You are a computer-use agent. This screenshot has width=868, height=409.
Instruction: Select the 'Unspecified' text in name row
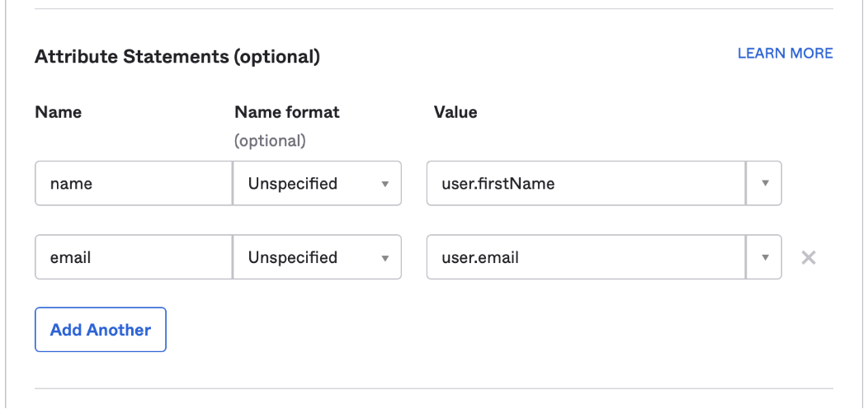293,183
